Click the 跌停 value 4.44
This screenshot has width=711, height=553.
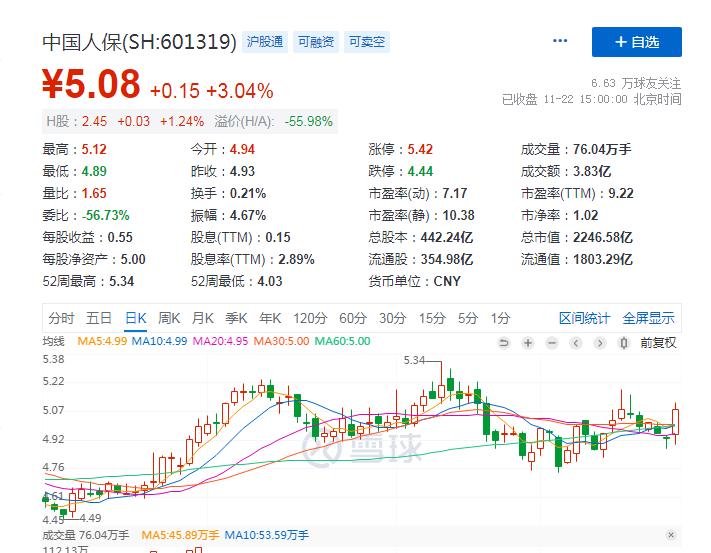pos(420,171)
